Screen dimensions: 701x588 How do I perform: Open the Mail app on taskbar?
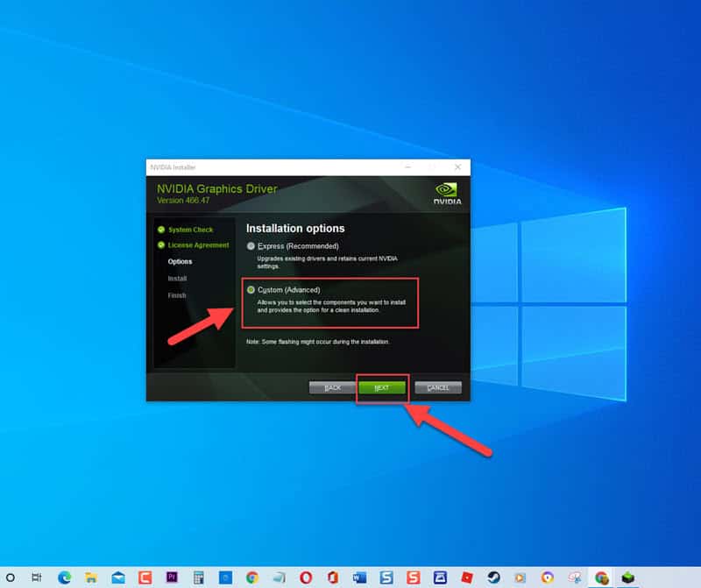(x=118, y=577)
